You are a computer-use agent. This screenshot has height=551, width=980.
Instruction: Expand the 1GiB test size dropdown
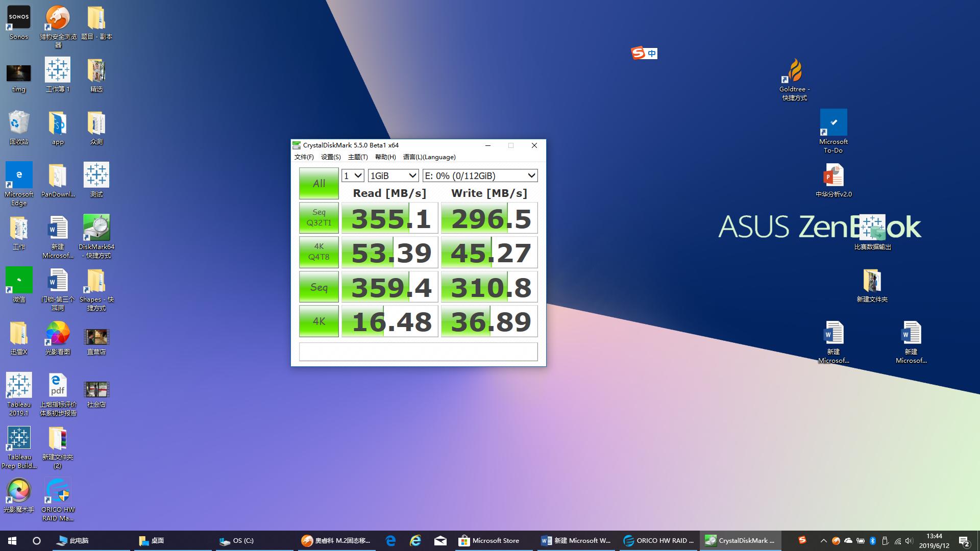[x=393, y=176]
